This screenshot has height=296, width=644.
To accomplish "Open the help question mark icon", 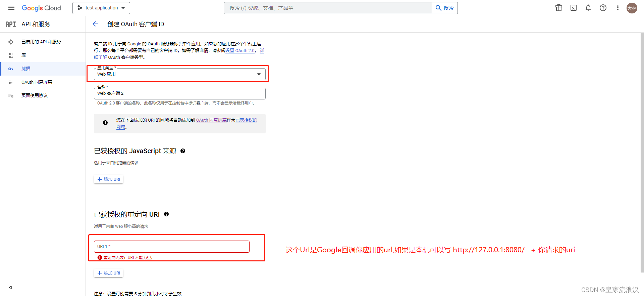I will tap(603, 8).
